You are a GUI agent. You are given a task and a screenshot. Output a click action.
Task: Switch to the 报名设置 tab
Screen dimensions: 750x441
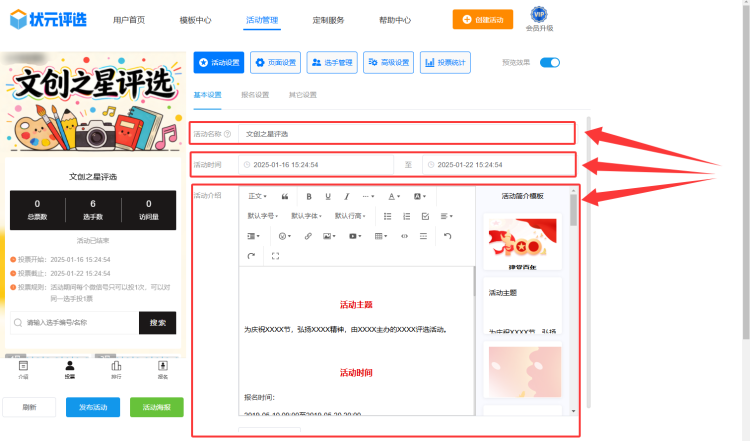(x=255, y=95)
